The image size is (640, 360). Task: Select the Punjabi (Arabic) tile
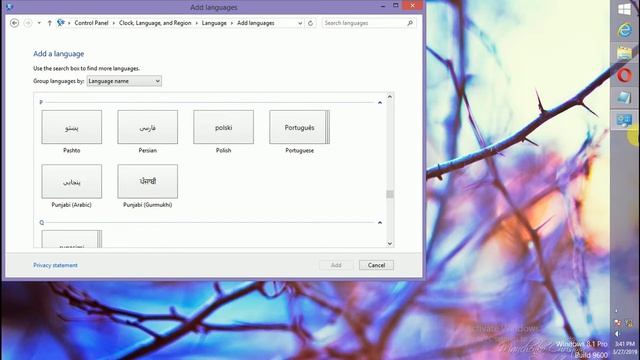click(x=71, y=181)
